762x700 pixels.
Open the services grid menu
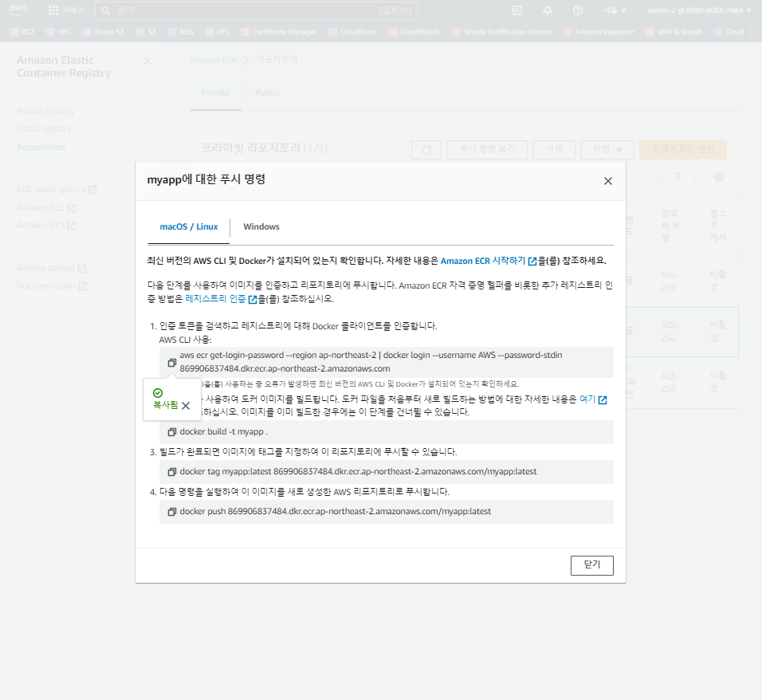tap(67, 10)
